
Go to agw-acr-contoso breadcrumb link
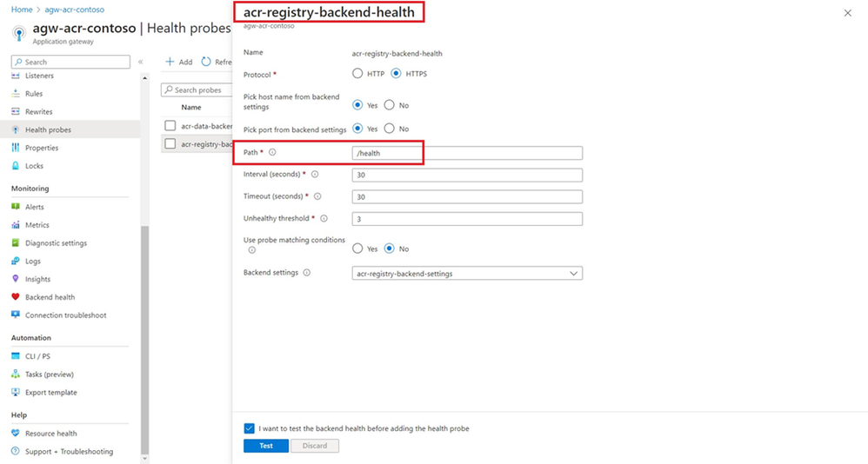pos(74,10)
